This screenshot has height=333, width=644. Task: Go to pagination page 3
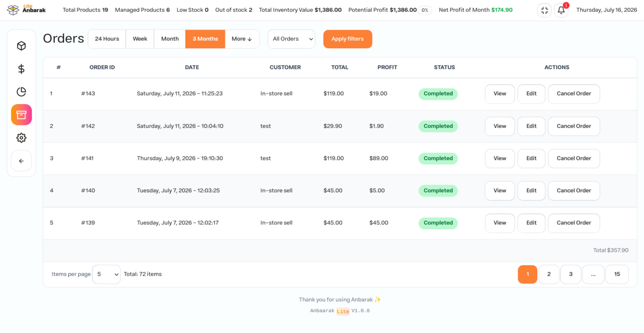click(571, 274)
